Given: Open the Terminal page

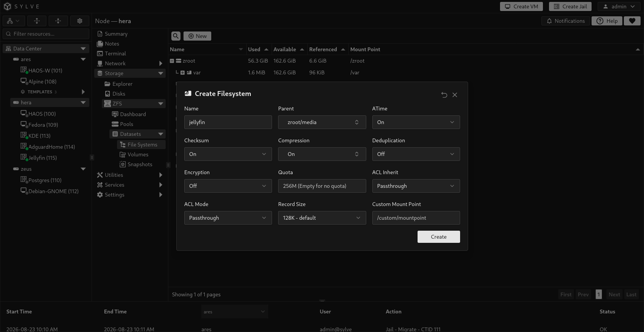Looking at the screenshot, I should [x=130, y=53].
